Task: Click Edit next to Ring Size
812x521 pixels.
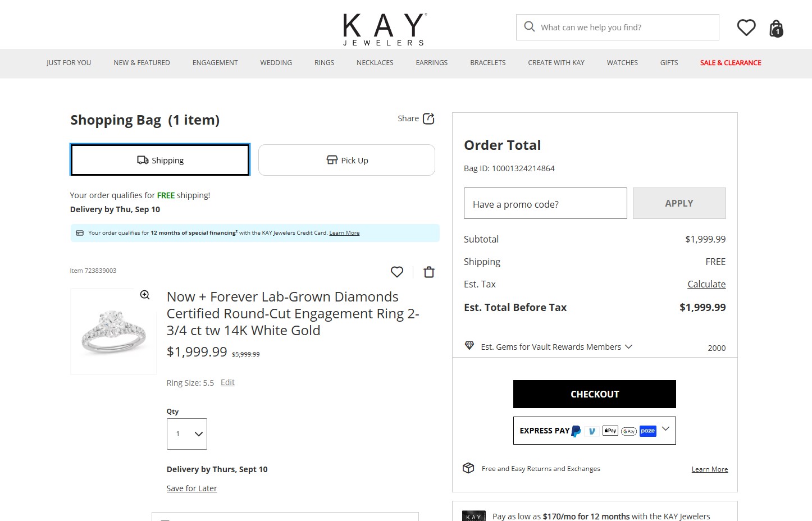Action: click(227, 382)
